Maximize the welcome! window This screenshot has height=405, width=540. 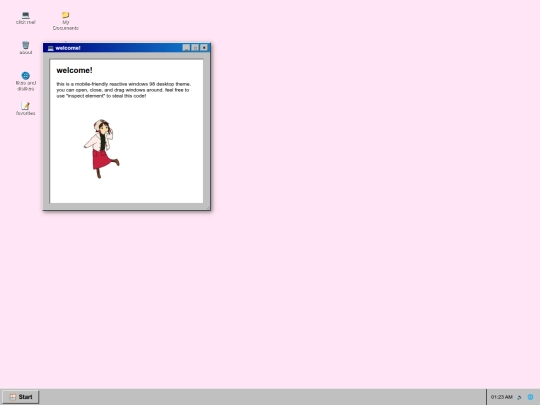195,48
